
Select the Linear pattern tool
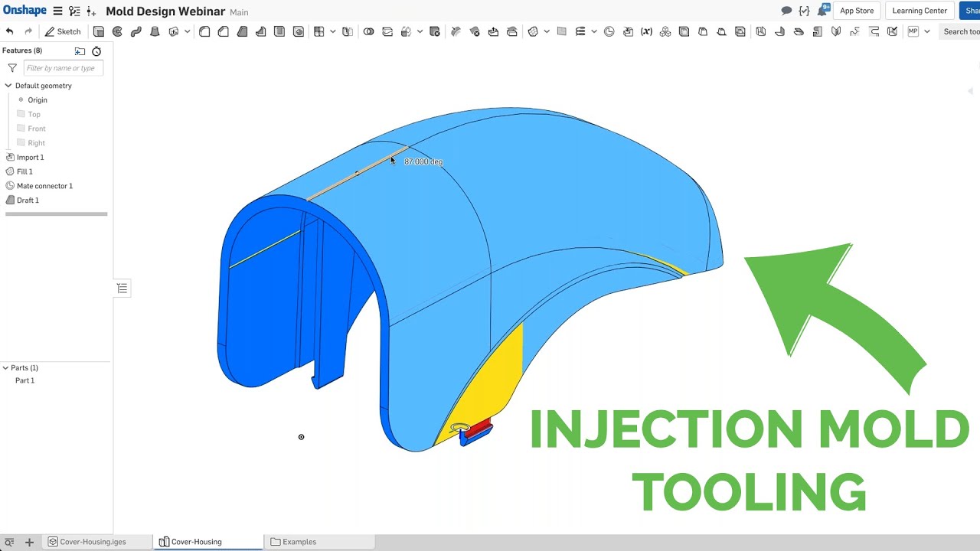click(x=319, y=31)
